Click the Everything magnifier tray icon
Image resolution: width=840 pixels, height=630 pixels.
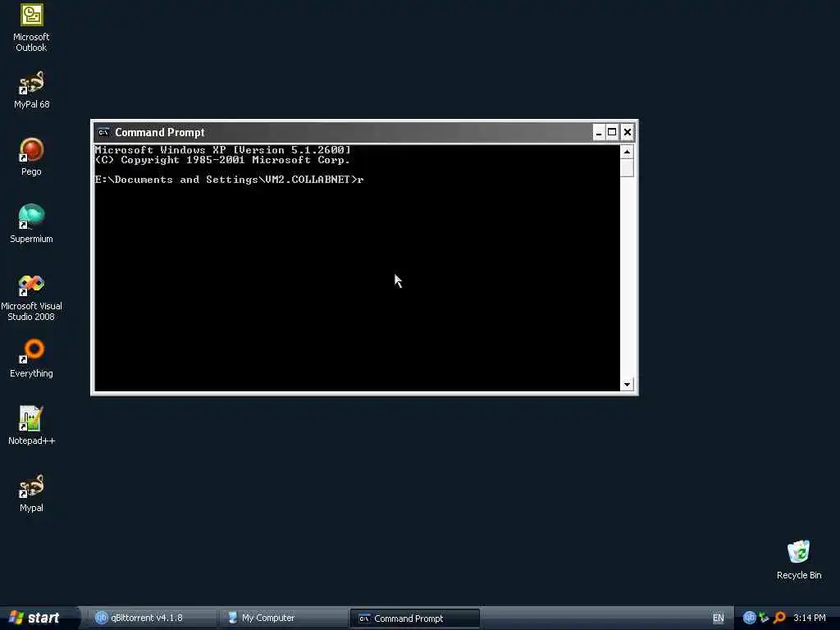(779, 618)
